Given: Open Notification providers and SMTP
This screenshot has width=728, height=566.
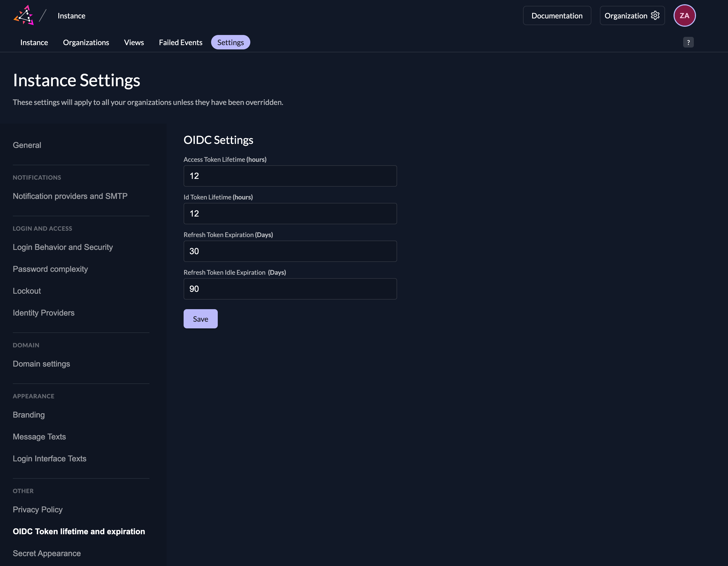Looking at the screenshot, I should (x=70, y=196).
